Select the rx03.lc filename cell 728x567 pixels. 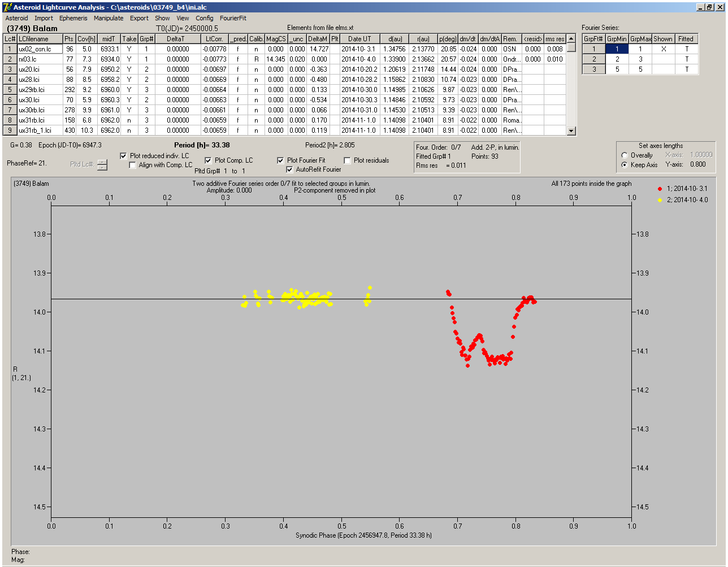(40, 59)
